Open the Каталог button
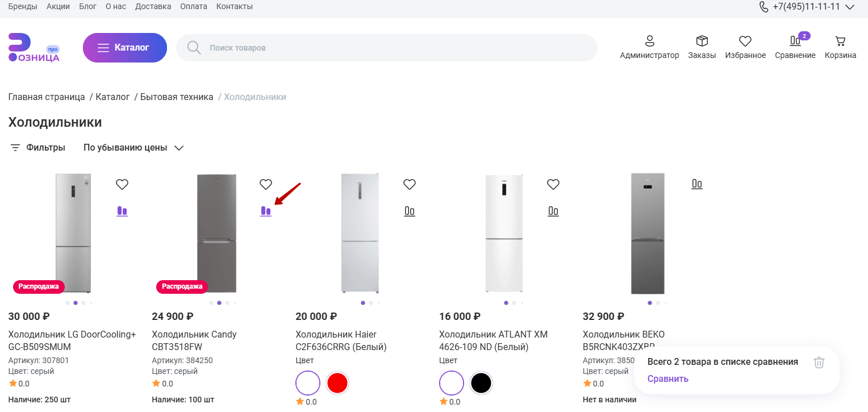This screenshot has height=412, width=868. [x=125, y=48]
